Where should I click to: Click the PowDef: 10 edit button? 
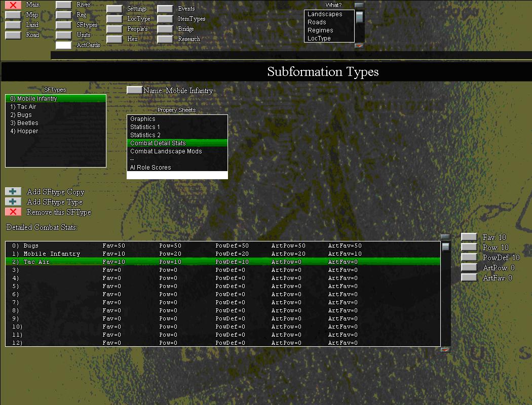[469, 257]
